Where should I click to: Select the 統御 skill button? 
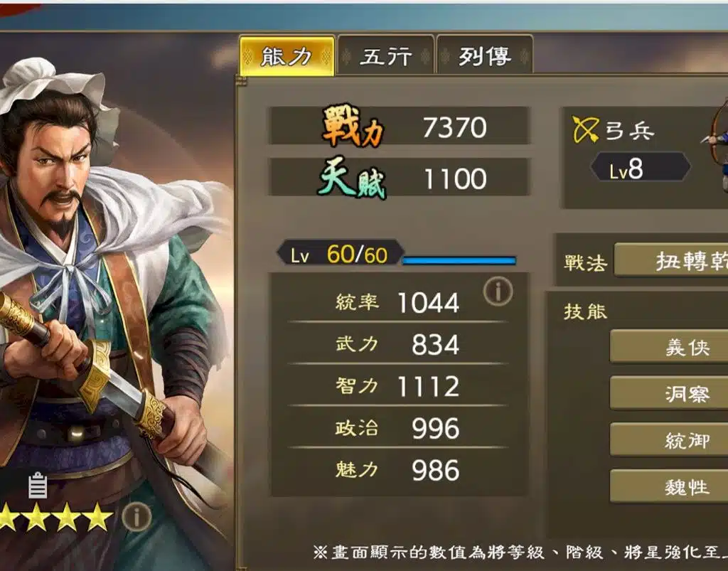[669, 439]
